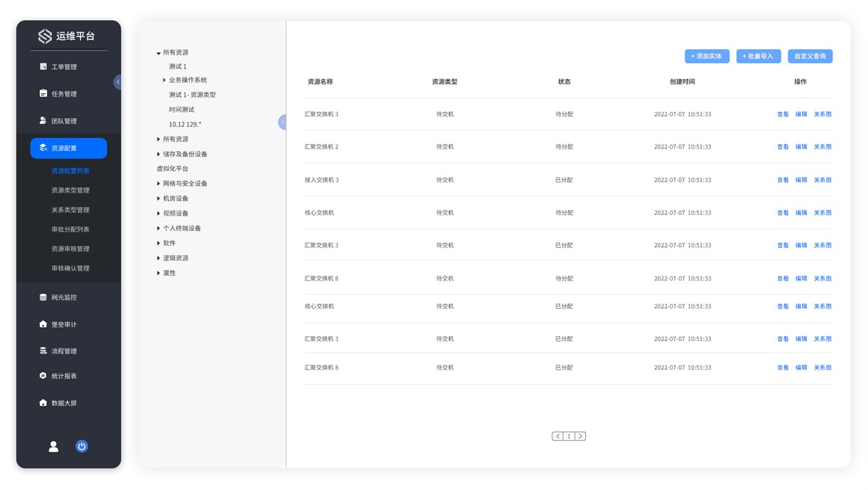868x490 pixels.
Task: Collapse the left sidebar with arrow handle
Action: tap(118, 82)
